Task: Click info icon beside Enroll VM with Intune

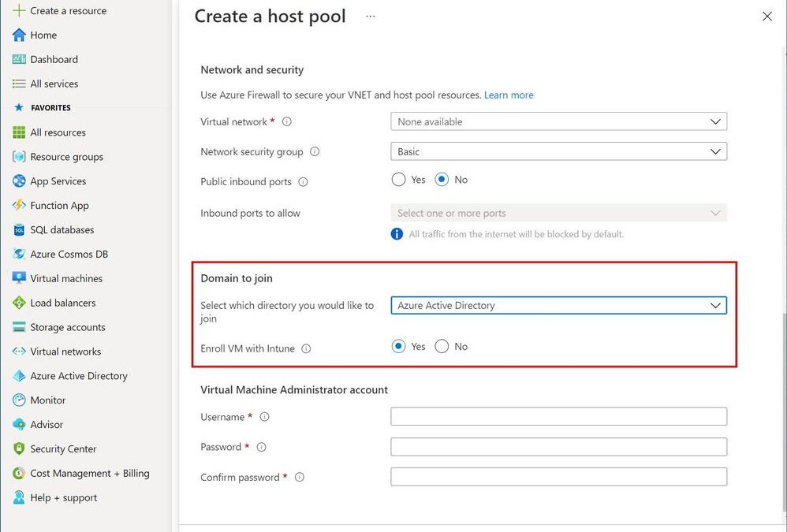Action: (x=306, y=349)
